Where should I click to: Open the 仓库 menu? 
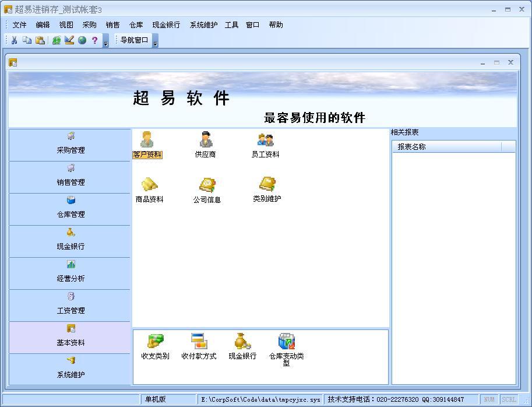[x=136, y=24]
